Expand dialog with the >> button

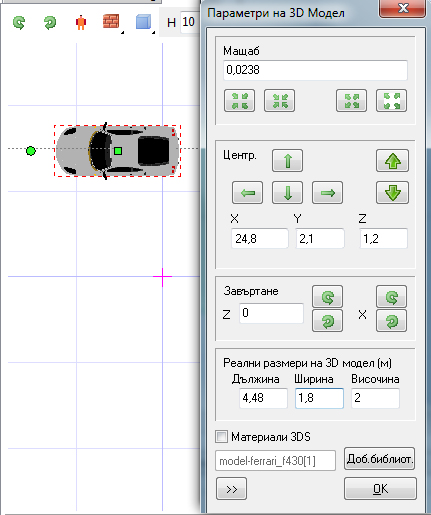[x=231, y=489]
